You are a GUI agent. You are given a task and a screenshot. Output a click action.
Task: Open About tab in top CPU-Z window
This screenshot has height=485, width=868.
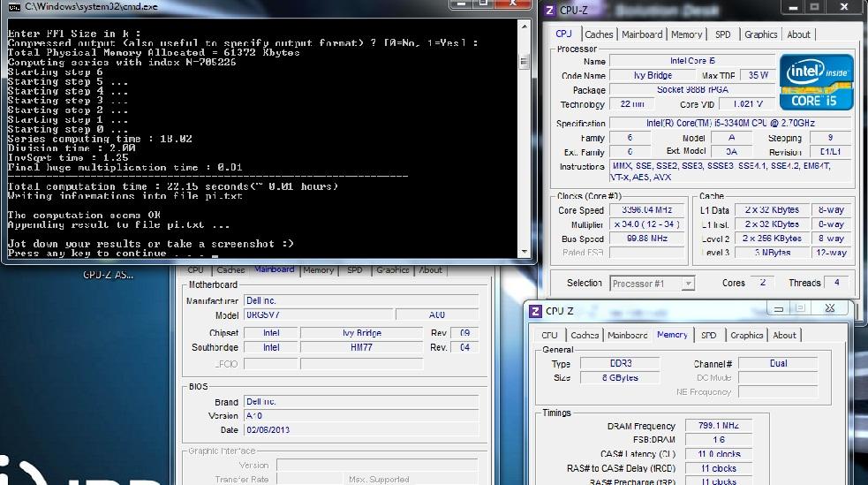tap(798, 34)
